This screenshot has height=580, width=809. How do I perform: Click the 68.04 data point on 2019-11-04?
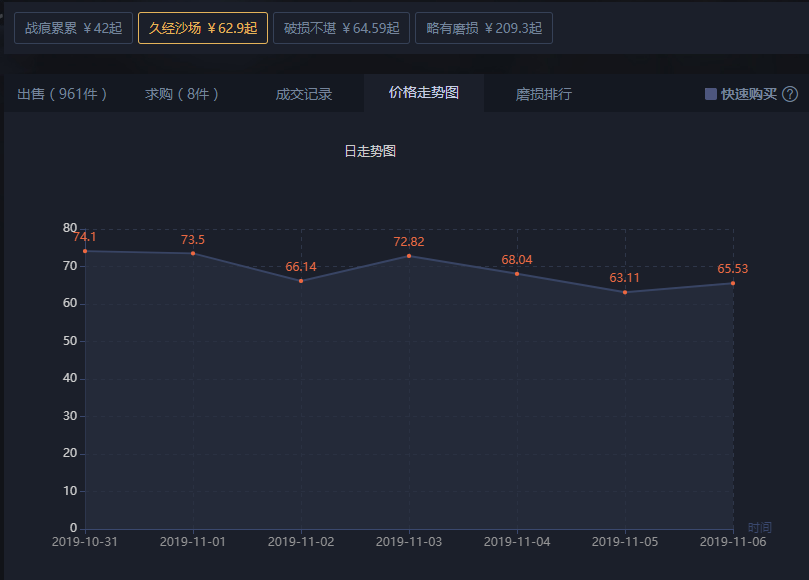click(x=517, y=274)
